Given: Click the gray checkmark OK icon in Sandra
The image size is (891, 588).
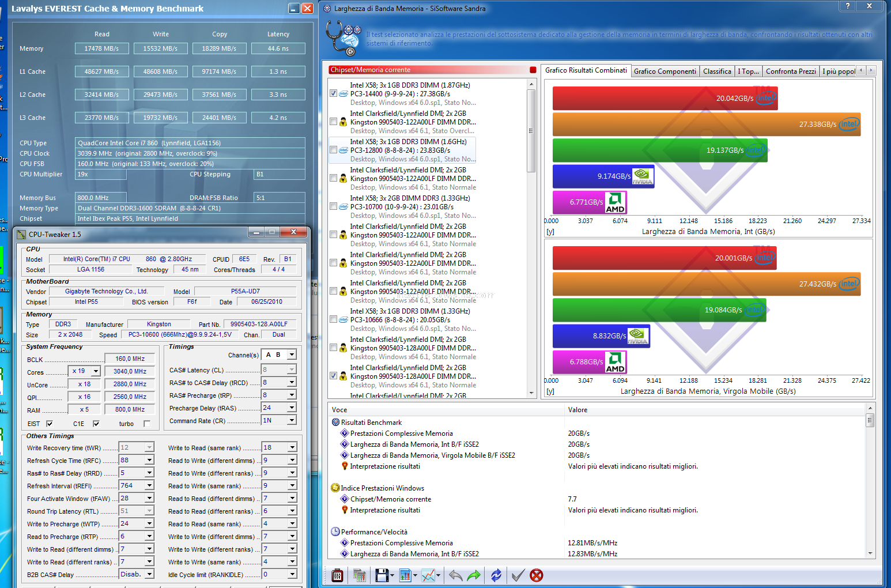Looking at the screenshot, I should (518, 575).
